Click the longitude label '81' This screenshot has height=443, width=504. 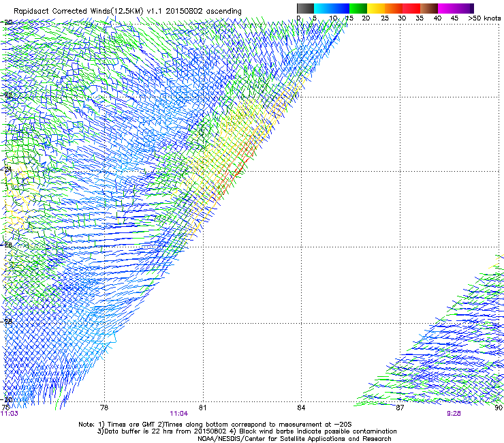[202, 408]
